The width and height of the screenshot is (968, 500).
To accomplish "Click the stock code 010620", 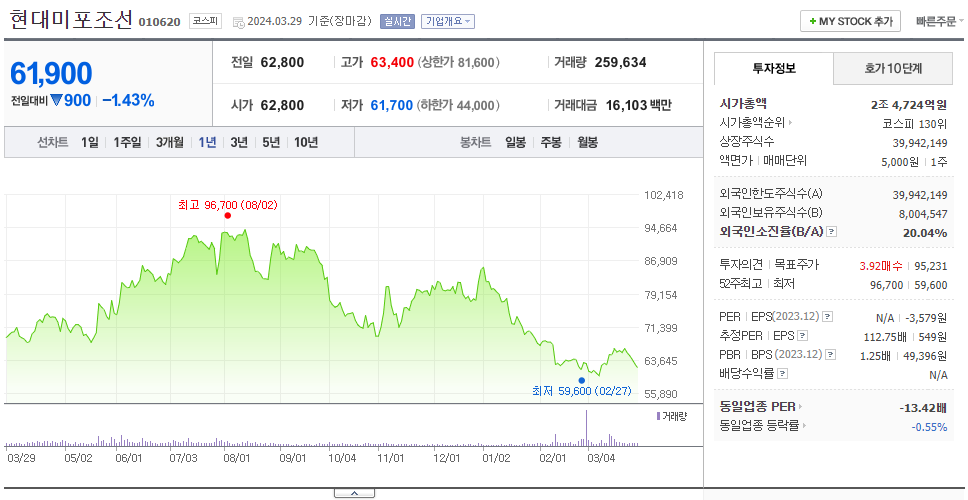I will (159, 23).
